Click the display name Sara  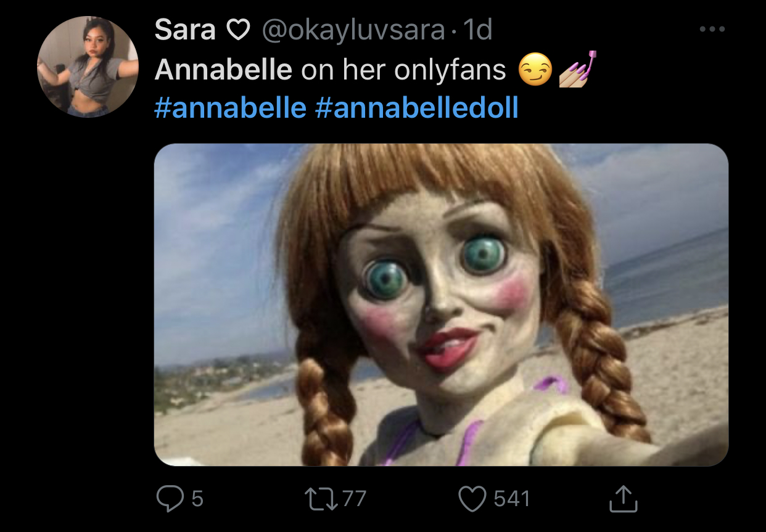tap(185, 30)
